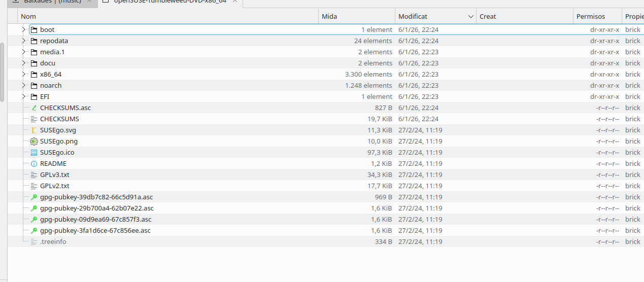Click key icon of gpg-pubkey-39db7c82-66c5d91a.asc
The width and height of the screenshot is (644, 282).
(x=34, y=197)
